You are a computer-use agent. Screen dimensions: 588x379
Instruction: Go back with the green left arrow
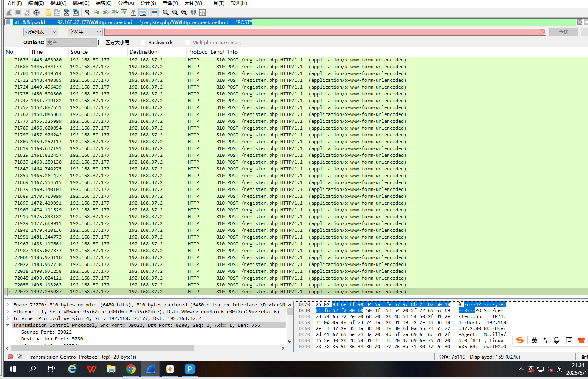pos(97,12)
